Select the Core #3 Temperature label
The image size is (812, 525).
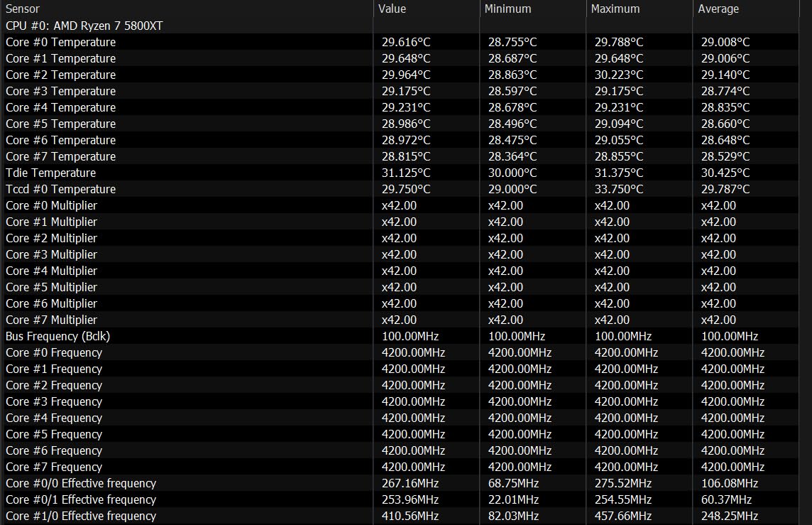(x=60, y=91)
